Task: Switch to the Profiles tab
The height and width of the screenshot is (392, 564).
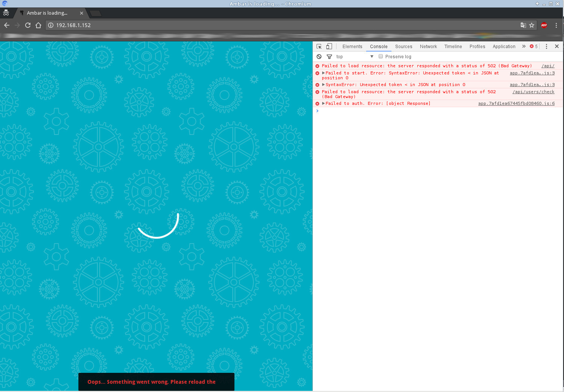Action: 477,47
